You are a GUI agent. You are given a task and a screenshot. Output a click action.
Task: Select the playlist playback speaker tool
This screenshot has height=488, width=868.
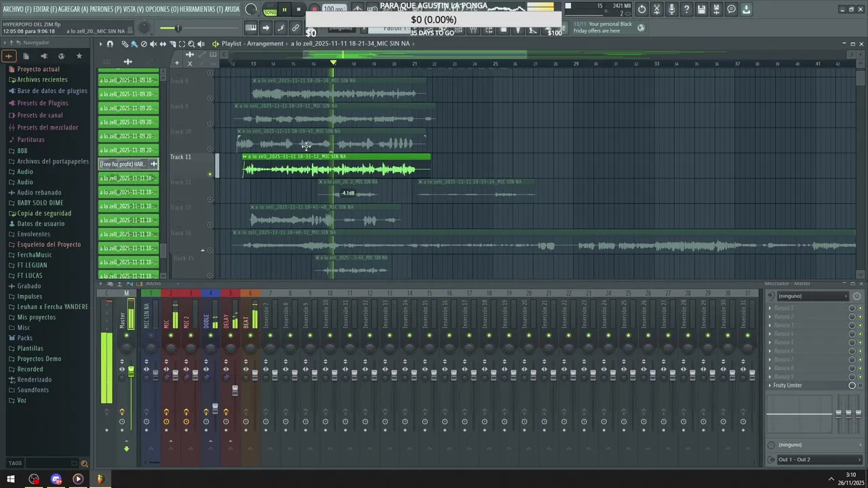pos(201,44)
